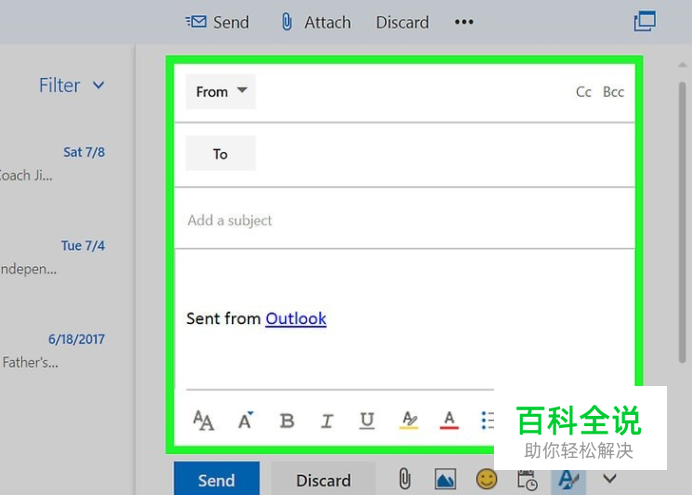692x495 pixels.
Task: Insert a picture inline
Action: (445, 479)
